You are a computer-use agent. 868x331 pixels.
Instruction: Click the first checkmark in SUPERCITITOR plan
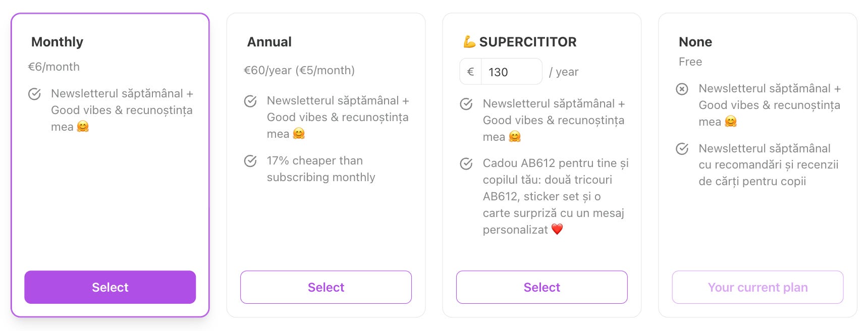pos(466,104)
